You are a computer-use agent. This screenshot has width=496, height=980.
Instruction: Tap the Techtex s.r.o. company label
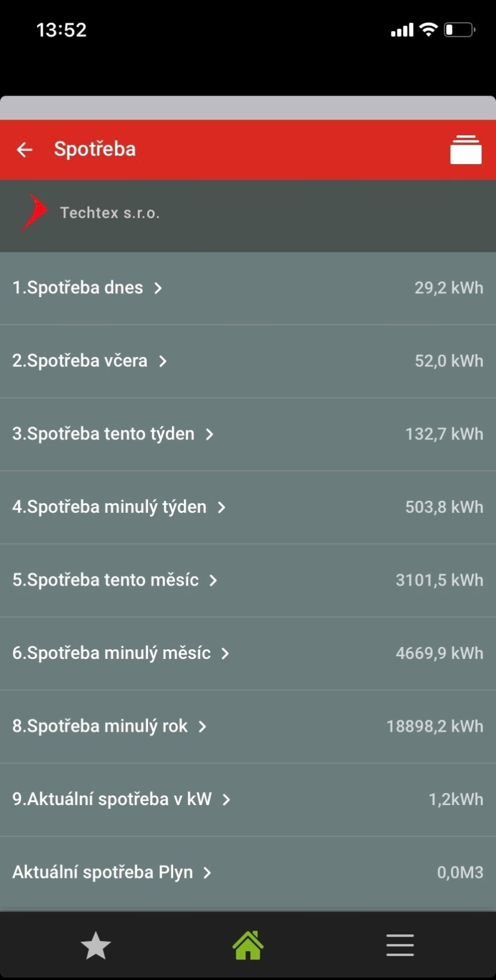pyautogui.click(x=110, y=213)
